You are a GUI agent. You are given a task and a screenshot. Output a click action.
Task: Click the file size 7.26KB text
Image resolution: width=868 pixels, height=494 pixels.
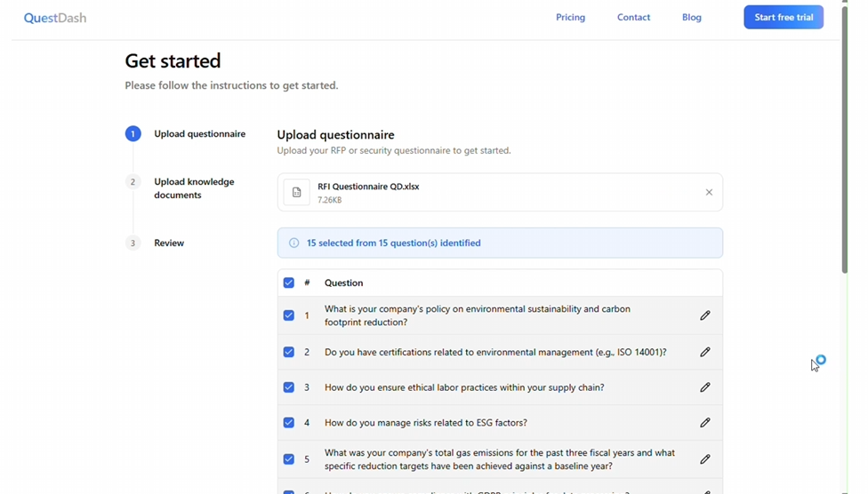pyautogui.click(x=329, y=200)
